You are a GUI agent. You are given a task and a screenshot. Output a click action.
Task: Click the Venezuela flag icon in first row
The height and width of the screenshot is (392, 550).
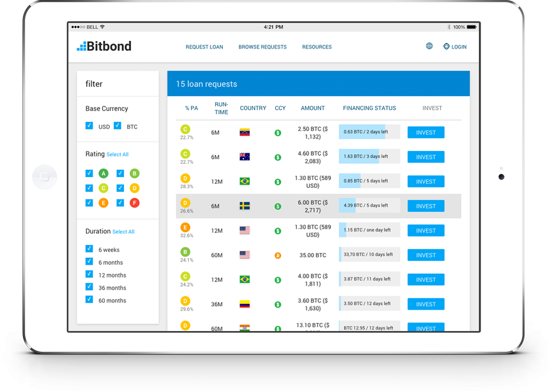245,132
